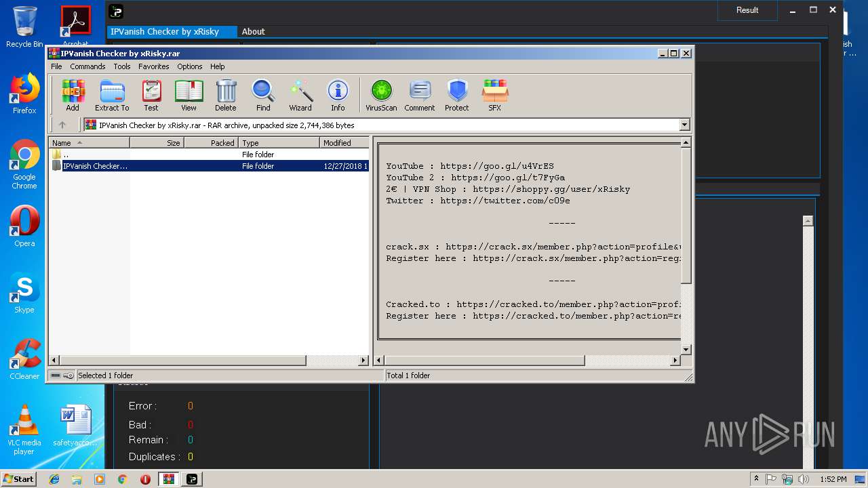Open the Help menu
Viewport: 868px width, 488px height.
coord(217,66)
